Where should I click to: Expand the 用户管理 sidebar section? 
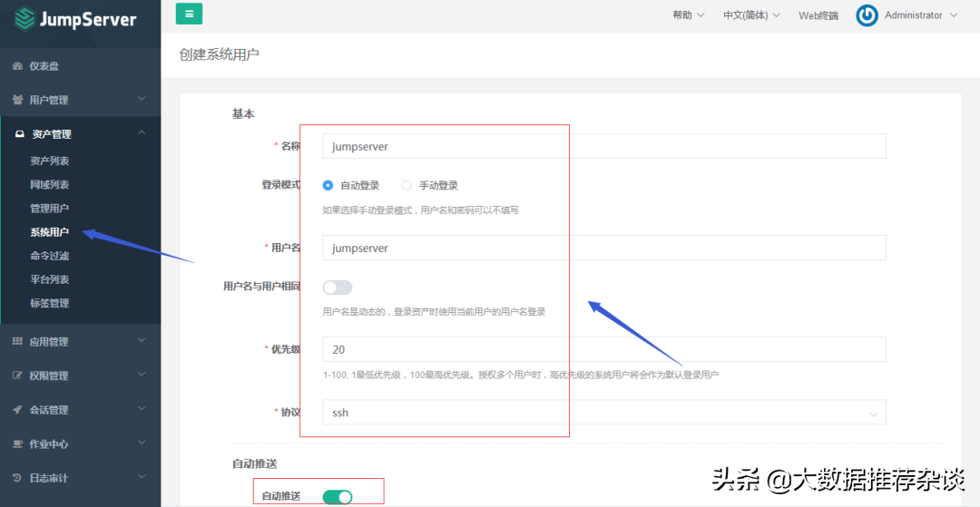click(80, 100)
